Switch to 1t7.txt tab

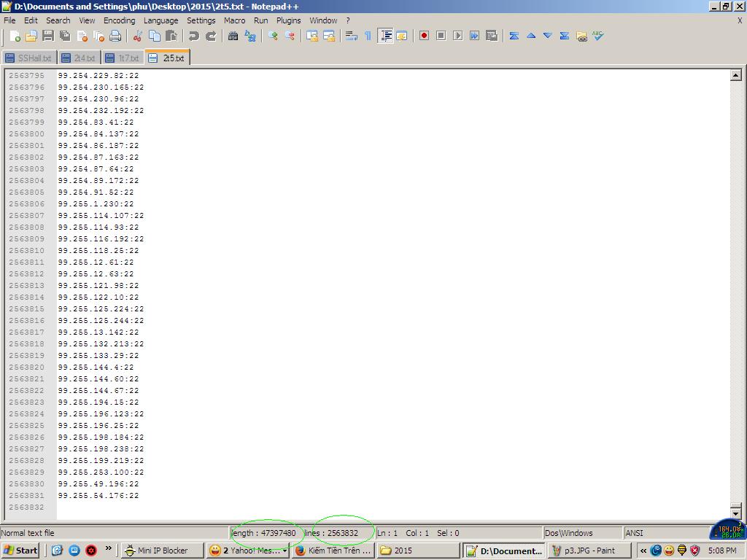[123, 58]
